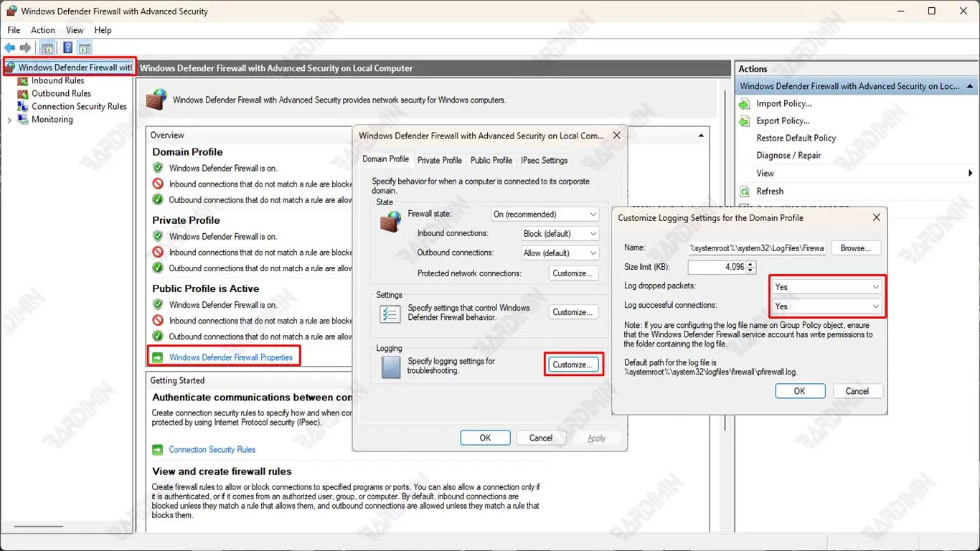Open the Firewall state dropdown
The width and height of the screenshot is (980, 551).
[x=545, y=214]
